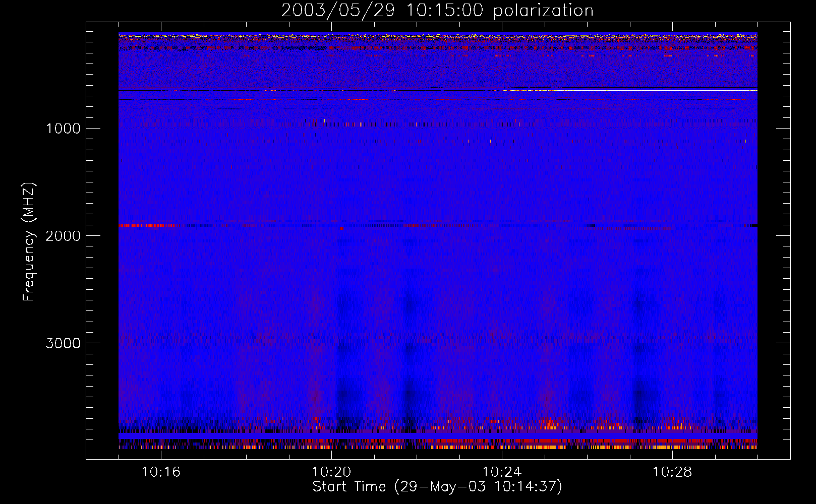This screenshot has height=504, width=816.
Task: Click the 'Start Time (29-May-03 10:14:37)' axis label
Action: click(437, 487)
